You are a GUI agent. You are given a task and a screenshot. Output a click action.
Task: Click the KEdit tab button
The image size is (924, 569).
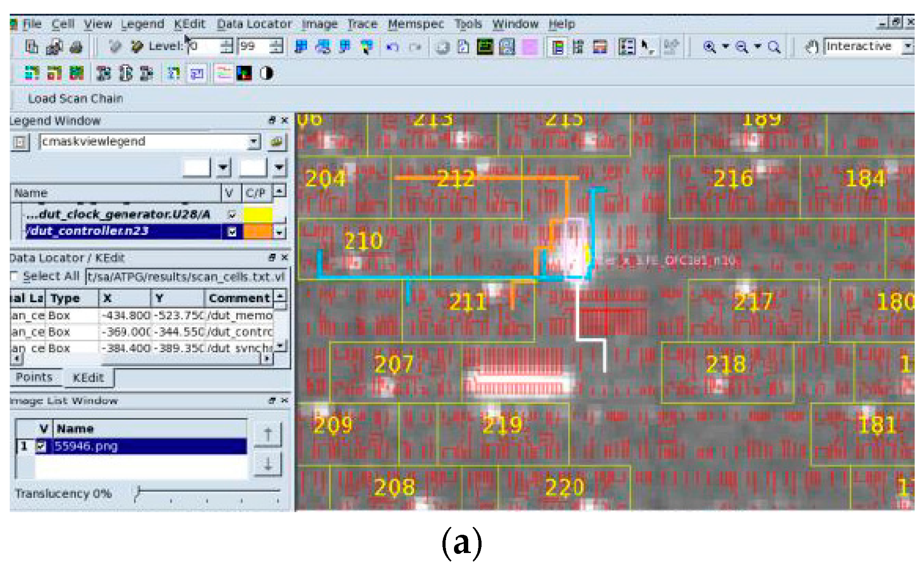pyautogui.click(x=88, y=377)
